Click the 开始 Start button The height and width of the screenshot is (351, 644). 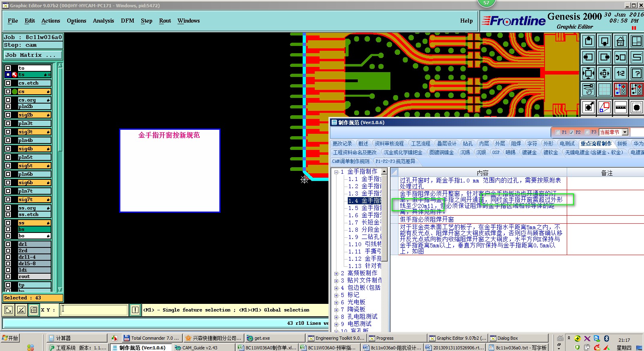[10, 338]
